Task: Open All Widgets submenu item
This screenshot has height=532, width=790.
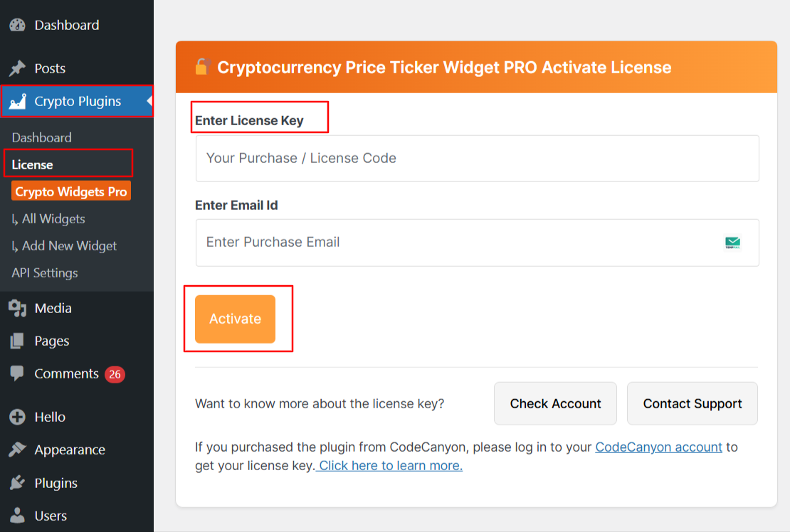Action: tap(48, 219)
